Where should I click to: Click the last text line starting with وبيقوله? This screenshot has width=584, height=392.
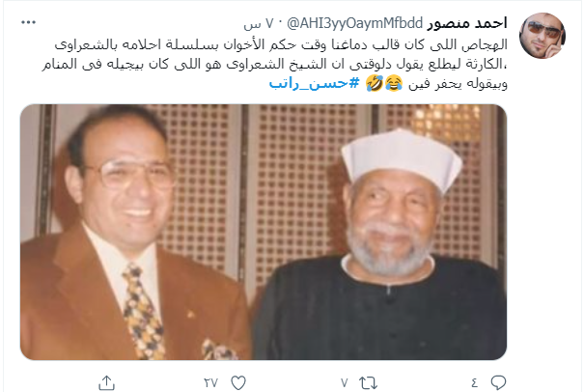[459, 84]
